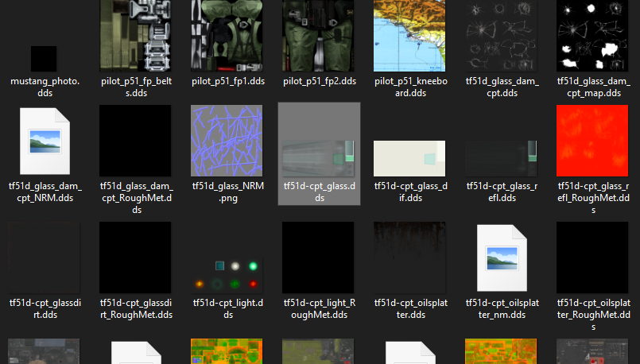Click the tf51d-cpt_light_RoughMet.dds file name
This screenshot has height=364, width=640.
320,309
